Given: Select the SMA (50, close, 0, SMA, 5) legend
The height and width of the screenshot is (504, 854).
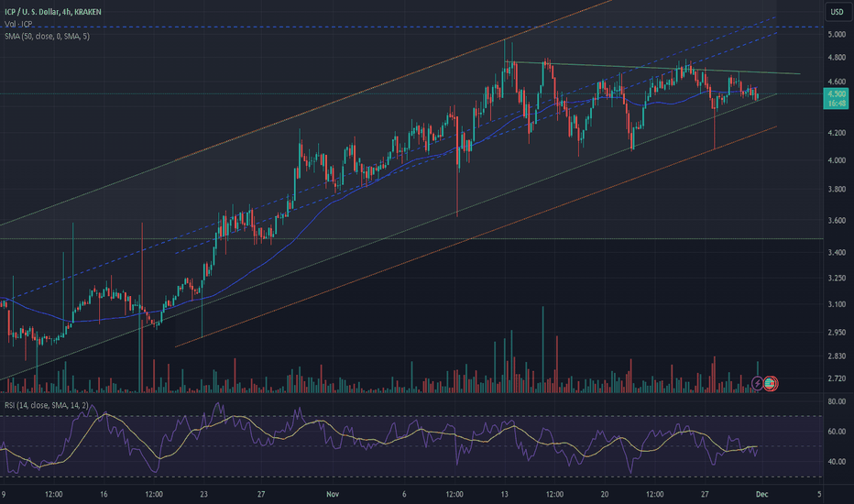Looking at the screenshot, I should point(47,36).
